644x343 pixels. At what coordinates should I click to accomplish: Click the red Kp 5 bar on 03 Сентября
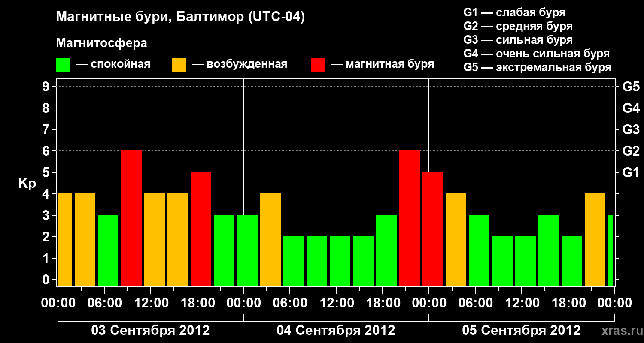tap(201, 229)
